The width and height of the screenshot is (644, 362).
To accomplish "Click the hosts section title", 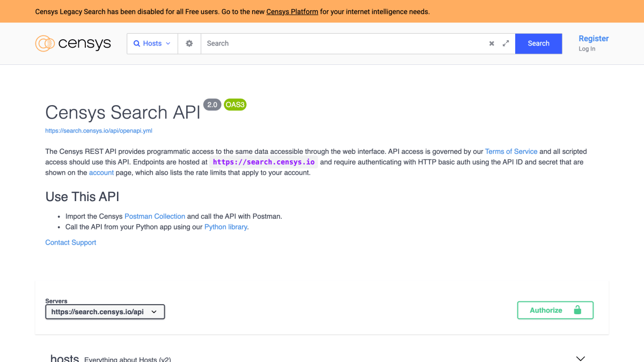I will (x=64, y=358).
